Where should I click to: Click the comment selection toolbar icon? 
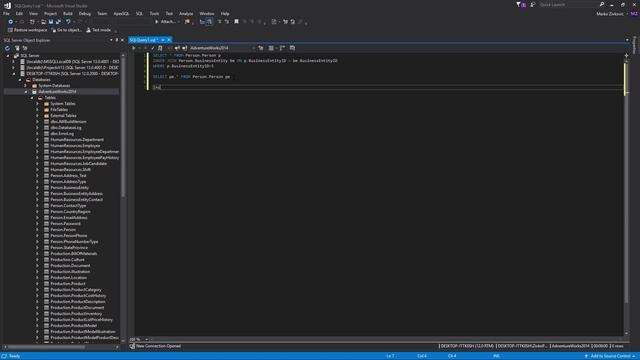tap(219, 22)
